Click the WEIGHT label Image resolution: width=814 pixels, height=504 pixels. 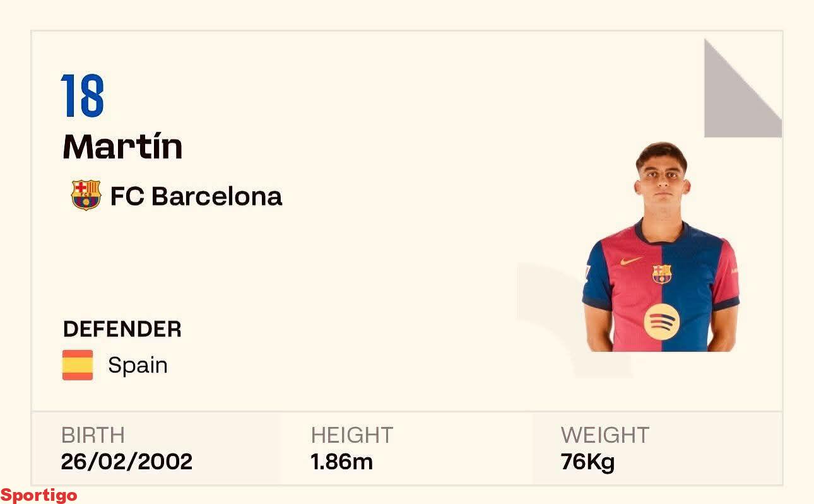pos(605,435)
